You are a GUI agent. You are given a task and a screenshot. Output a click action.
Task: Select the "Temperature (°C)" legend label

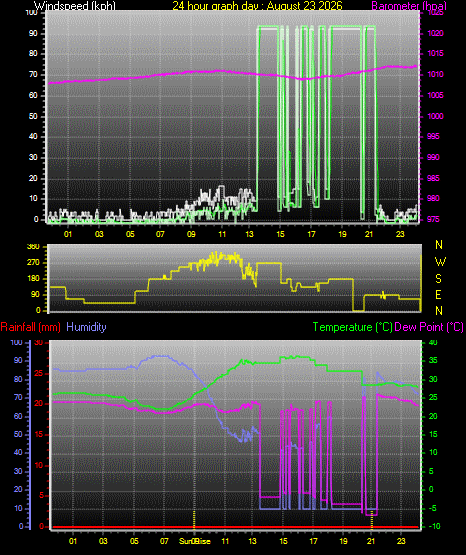pos(352,327)
